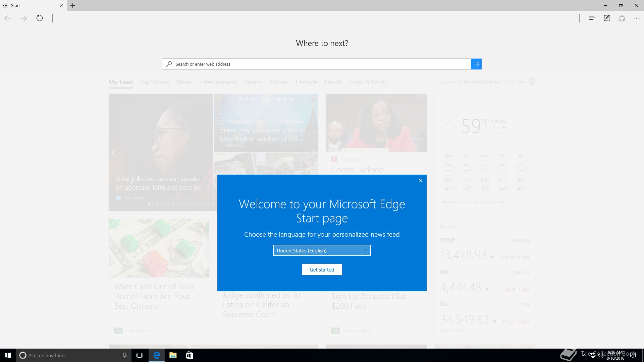Open Microsoft Edge taskbar icon
This screenshot has height=362, width=644.
(x=157, y=355)
